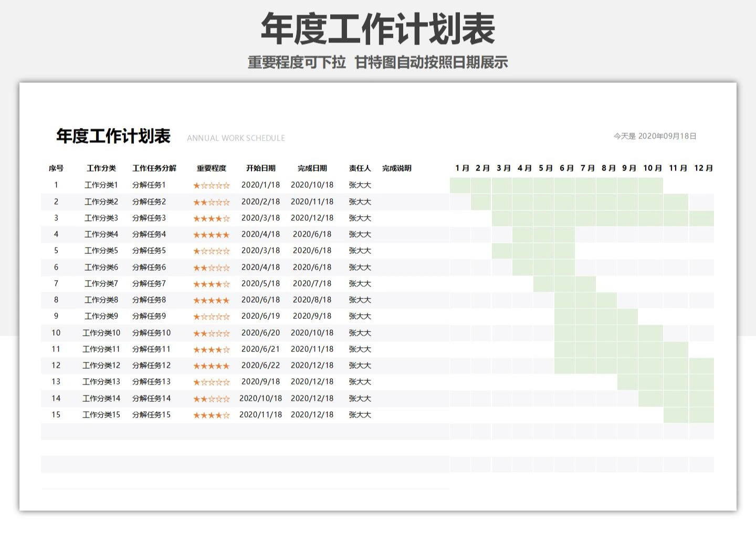Click the responsible person 张大大 on row 5

point(360,250)
